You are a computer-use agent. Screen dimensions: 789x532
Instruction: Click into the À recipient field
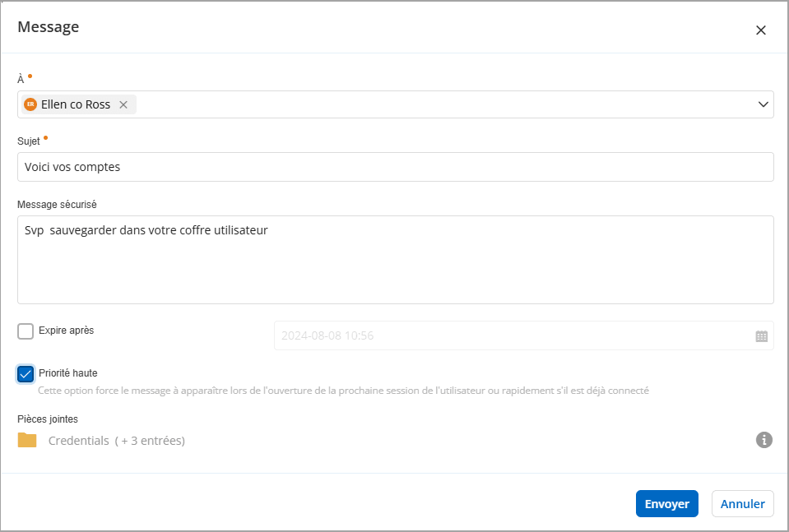tap(444, 104)
